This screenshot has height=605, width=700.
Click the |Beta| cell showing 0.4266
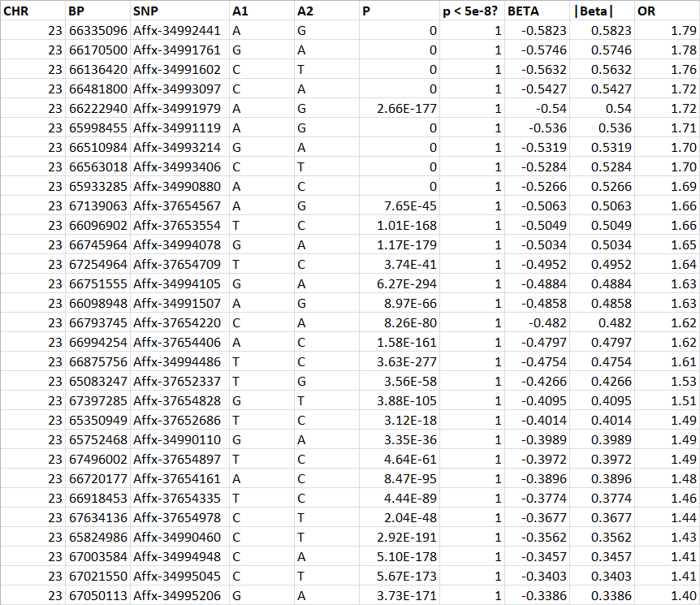pyautogui.click(x=602, y=382)
